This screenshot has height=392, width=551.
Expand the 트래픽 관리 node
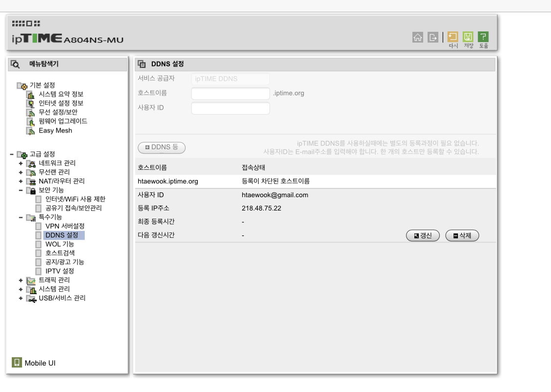pyautogui.click(x=21, y=280)
